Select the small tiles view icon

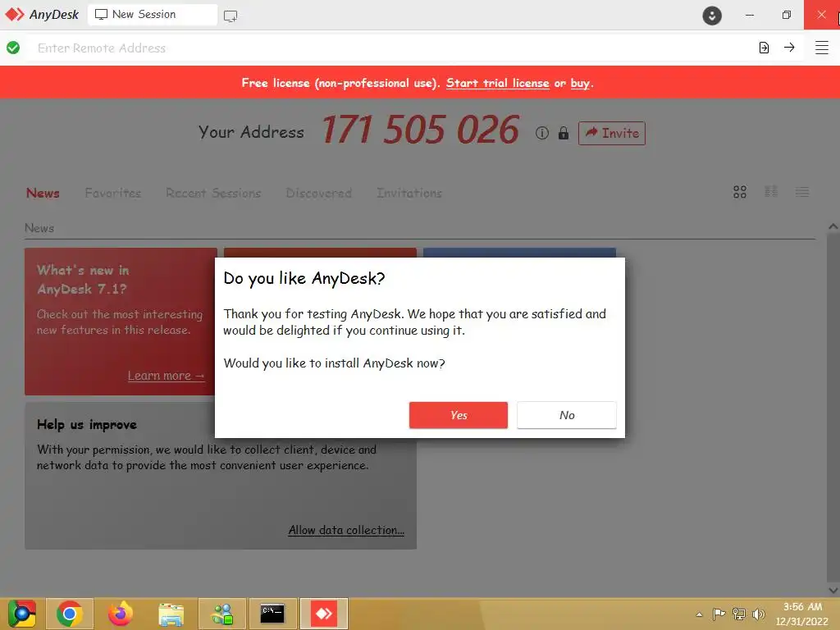[771, 192]
